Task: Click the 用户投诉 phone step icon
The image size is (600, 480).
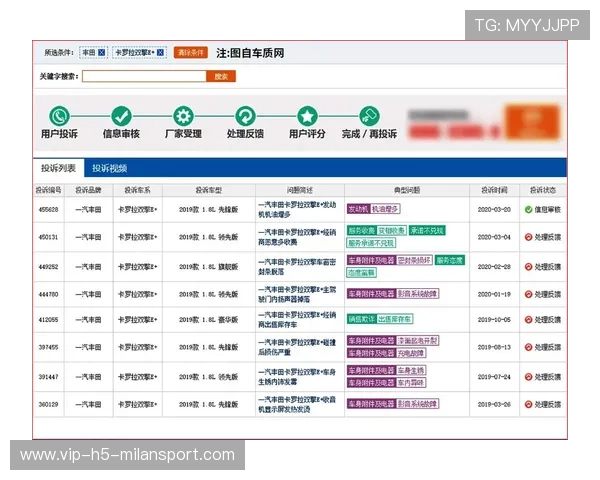Action: (59, 116)
